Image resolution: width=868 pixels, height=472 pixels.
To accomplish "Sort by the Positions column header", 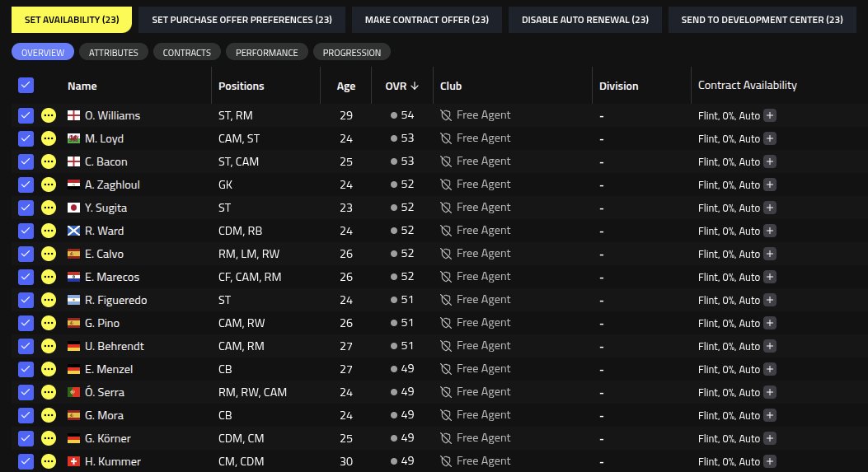I will click(241, 86).
